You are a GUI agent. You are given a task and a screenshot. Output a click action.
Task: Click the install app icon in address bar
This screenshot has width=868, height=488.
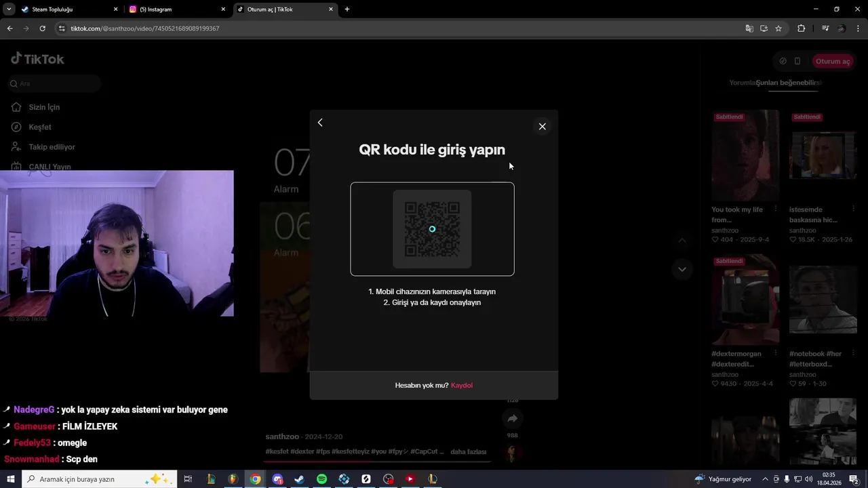(x=764, y=28)
